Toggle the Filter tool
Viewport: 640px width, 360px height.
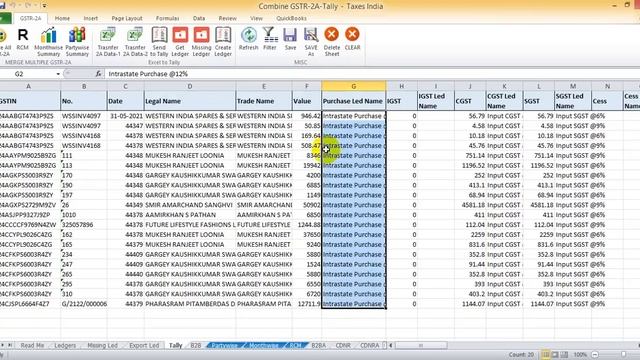click(270, 39)
